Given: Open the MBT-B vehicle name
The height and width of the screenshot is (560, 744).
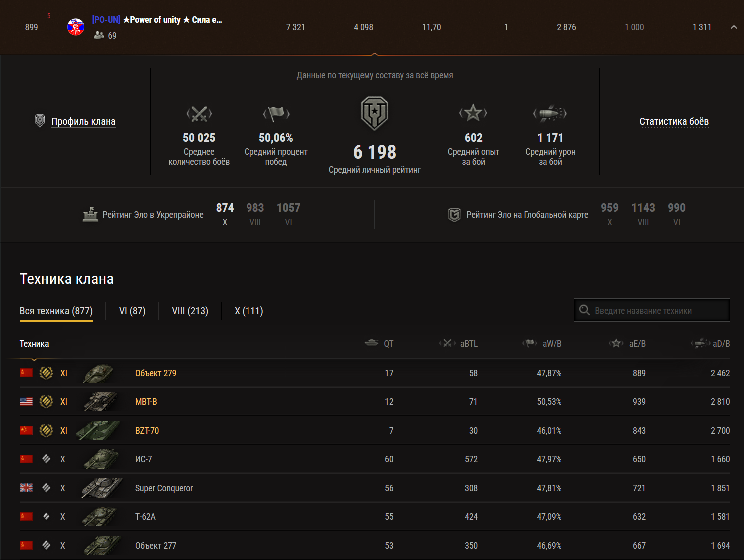Looking at the screenshot, I should coord(146,402).
